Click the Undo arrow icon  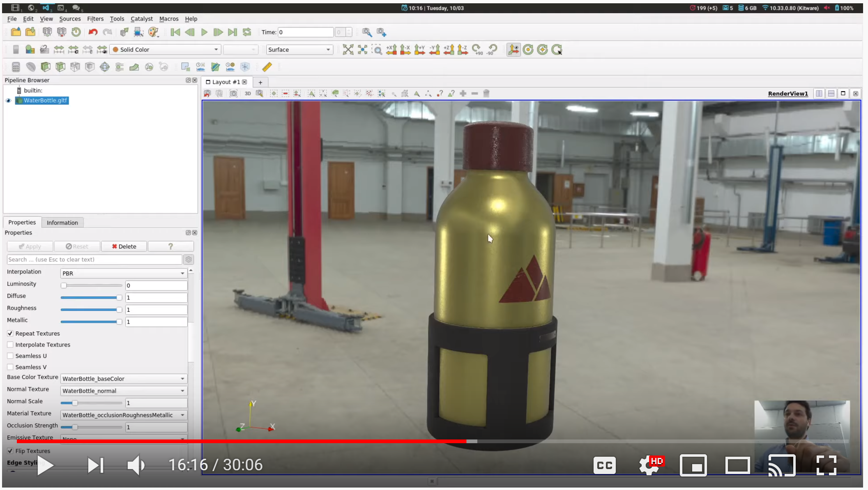coord(93,32)
